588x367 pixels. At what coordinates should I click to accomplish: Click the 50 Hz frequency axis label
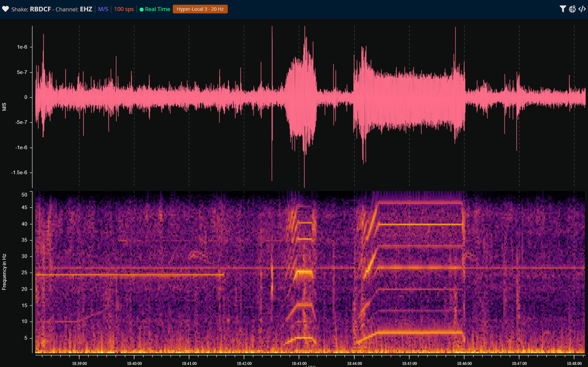tap(24, 194)
